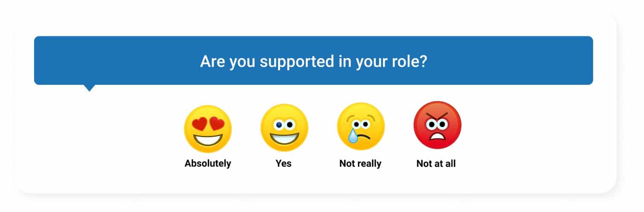Click the white card area below the labels

click(x=316, y=182)
